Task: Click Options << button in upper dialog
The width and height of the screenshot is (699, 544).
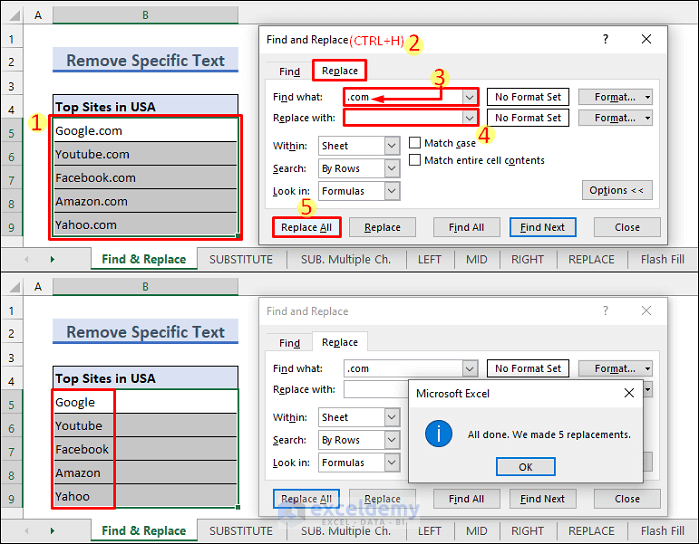Action: [617, 190]
